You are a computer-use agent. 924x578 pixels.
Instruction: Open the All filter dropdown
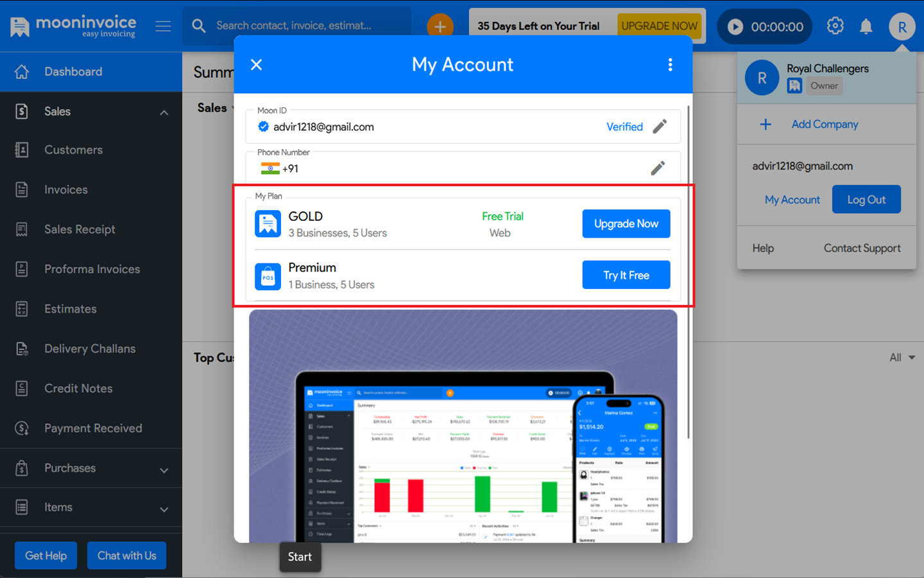coord(902,358)
